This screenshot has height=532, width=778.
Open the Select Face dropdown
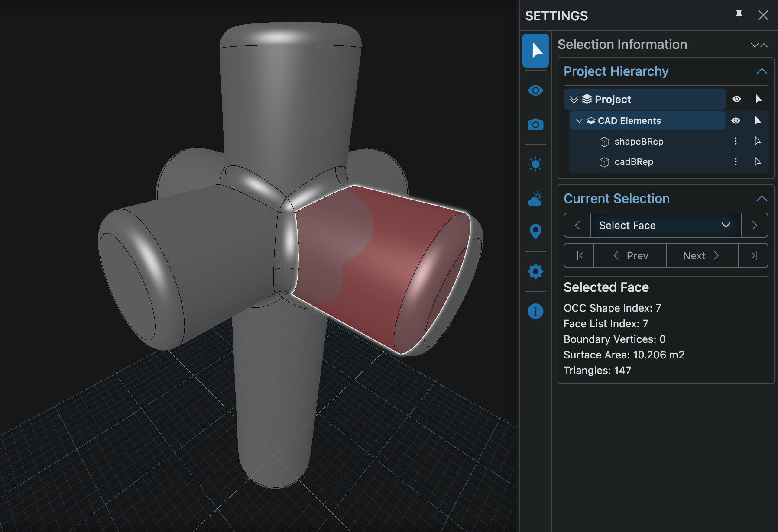point(665,225)
